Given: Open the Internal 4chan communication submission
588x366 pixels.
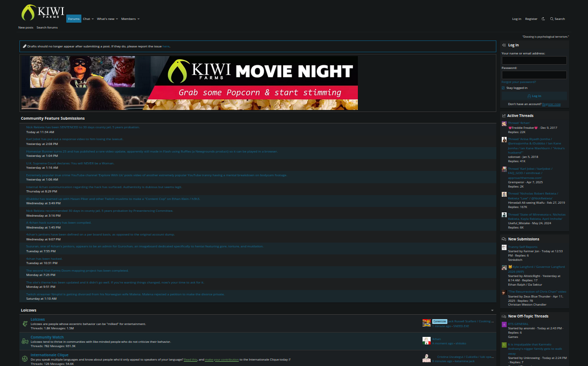Looking at the screenshot, I should [104, 187].
